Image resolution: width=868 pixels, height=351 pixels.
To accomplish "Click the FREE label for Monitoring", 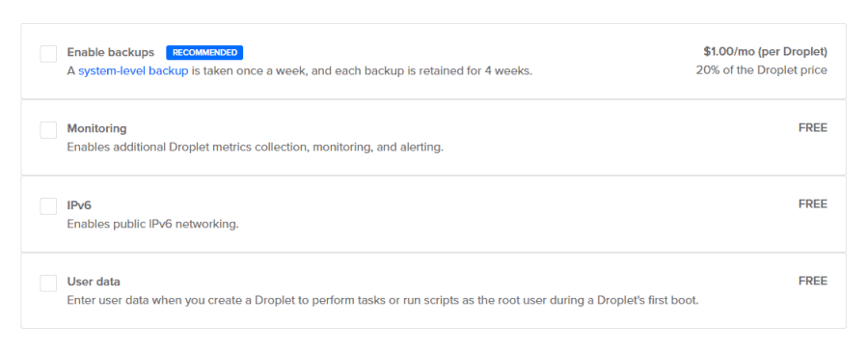I will point(813,128).
